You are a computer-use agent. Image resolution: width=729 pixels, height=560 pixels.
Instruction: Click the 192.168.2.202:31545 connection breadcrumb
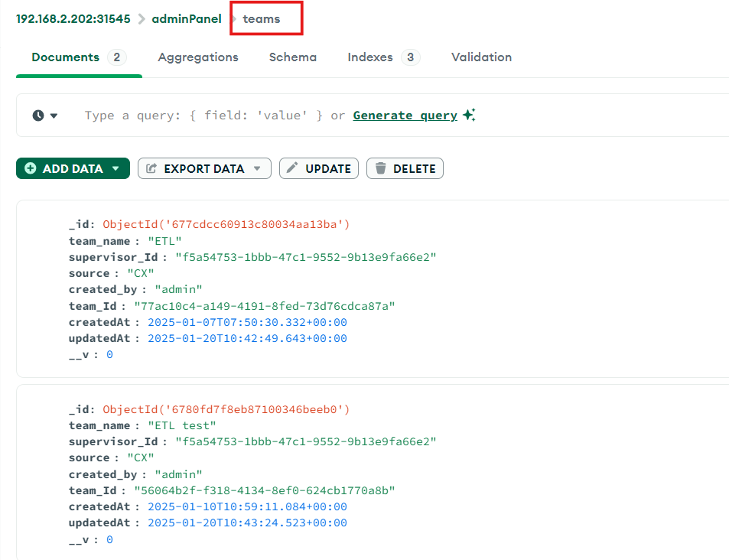[x=73, y=18]
